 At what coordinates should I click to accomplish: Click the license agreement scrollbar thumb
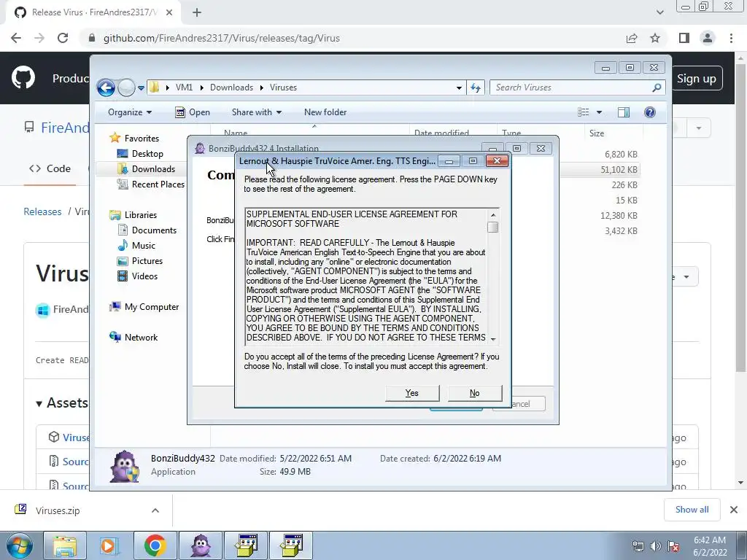click(493, 227)
